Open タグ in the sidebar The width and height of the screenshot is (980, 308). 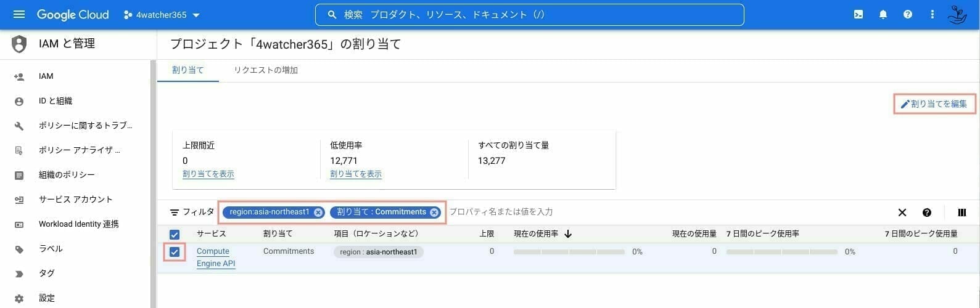[x=47, y=274]
